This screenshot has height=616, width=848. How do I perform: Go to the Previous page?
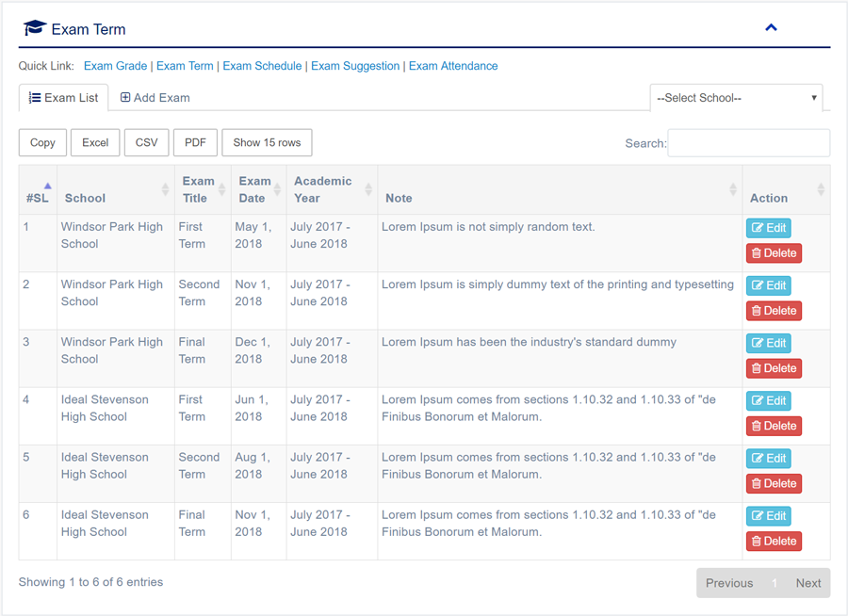tap(729, 583)
